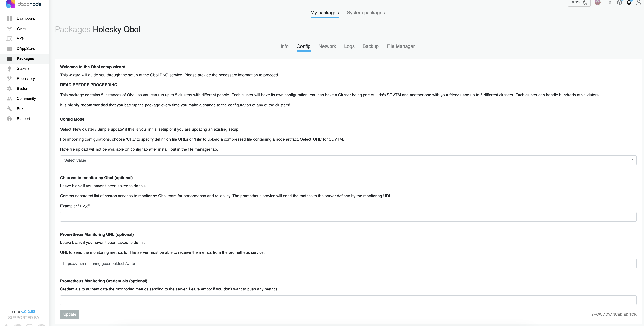The height and width of the screenshot is (326, 644).
Task: Open the Repository section in sidebar
Action: point(26,79)
